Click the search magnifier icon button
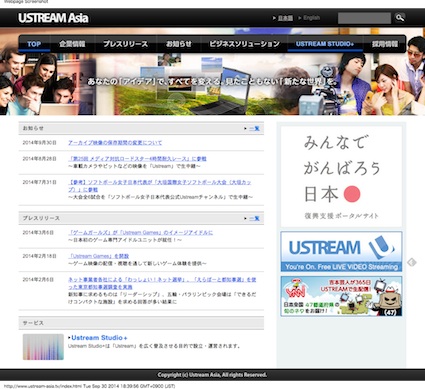 [x=400, y=18]
